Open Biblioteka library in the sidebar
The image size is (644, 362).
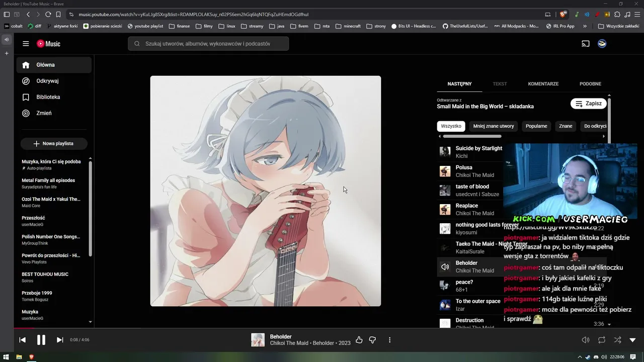coord(54,97)
